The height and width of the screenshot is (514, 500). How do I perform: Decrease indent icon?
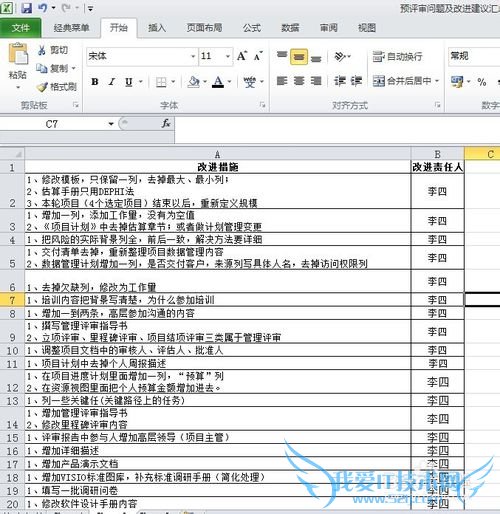[340, 81]
